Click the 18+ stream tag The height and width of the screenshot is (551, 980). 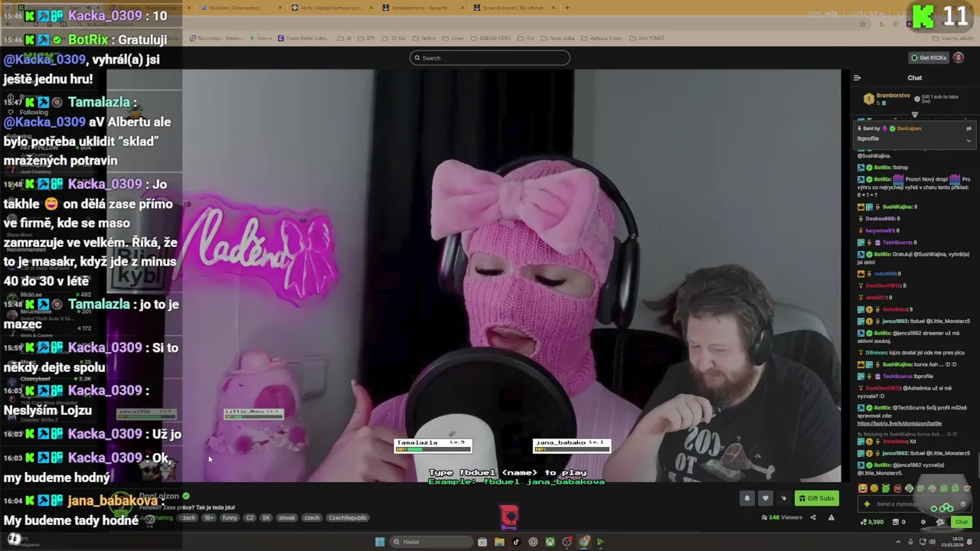(208, 518)
